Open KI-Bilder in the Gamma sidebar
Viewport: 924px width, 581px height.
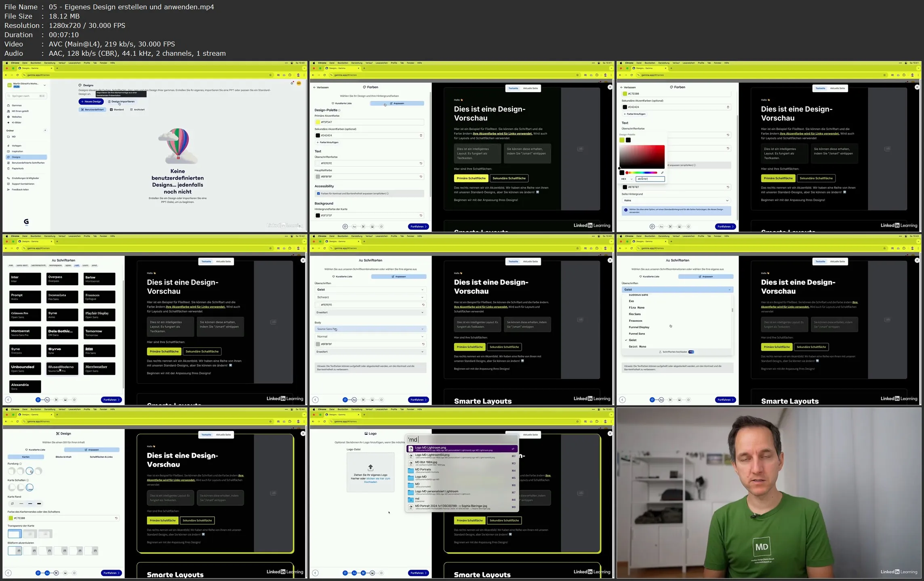(16, 122)
